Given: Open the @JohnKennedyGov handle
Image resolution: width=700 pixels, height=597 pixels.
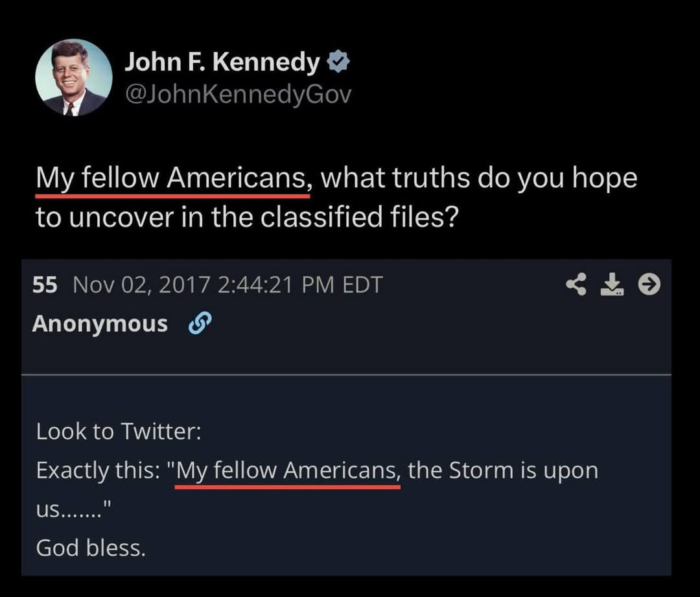Looking at the screenshot, I should [237, 95].
